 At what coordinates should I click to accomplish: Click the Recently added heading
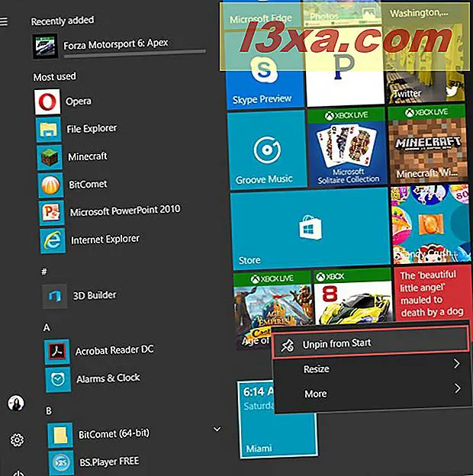[x=63, y=21]
